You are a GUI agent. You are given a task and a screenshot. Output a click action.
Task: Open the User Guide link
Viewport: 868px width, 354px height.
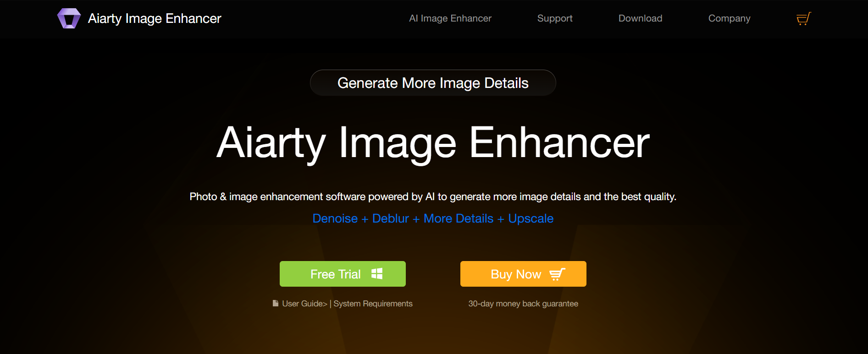tap(304, 304)
